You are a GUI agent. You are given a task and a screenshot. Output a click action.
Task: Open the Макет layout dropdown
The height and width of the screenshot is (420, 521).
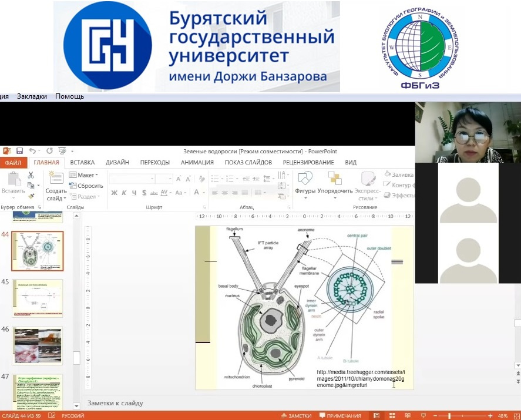tap(84, 175)
